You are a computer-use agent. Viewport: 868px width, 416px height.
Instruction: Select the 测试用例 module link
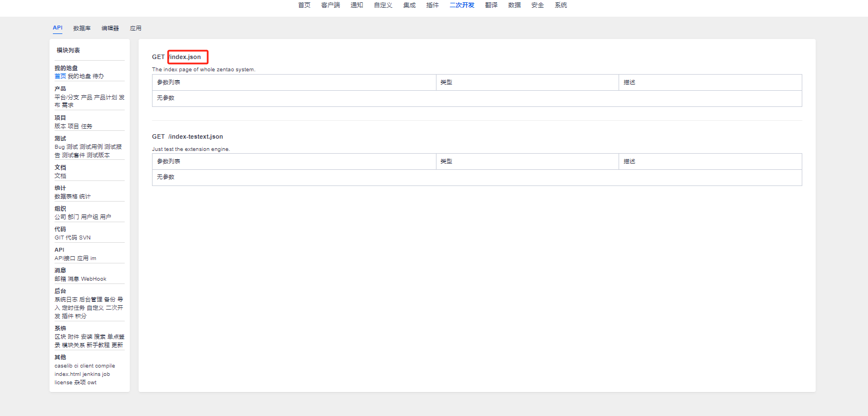coord(91,146)
